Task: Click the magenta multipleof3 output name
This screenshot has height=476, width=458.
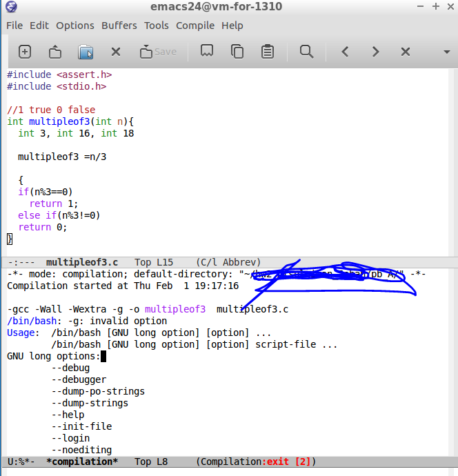Action: point(175,309)
